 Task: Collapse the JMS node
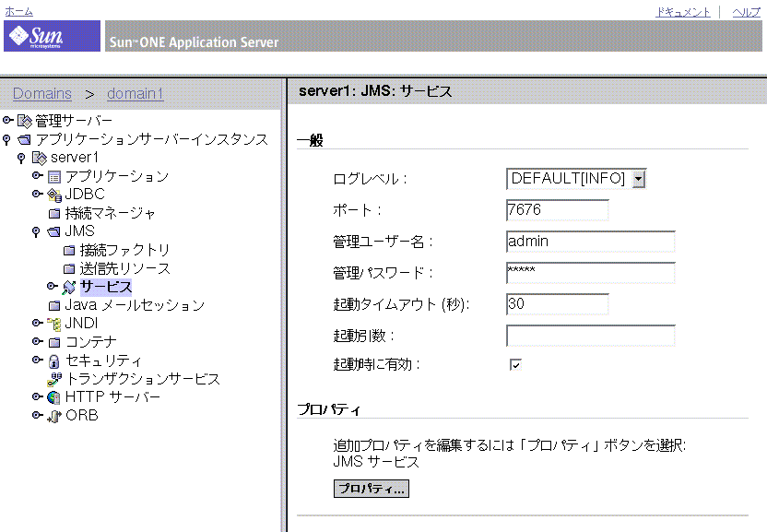[36, 231]
